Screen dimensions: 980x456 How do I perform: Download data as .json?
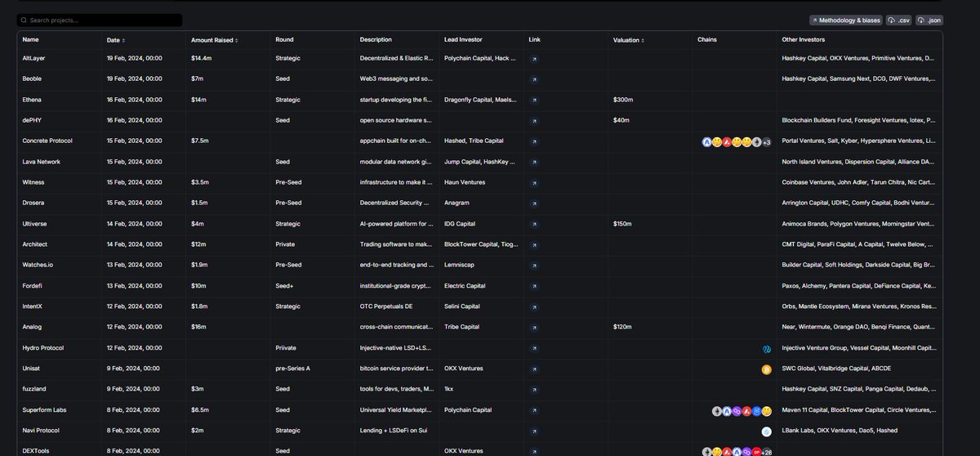tap(929, 20)
